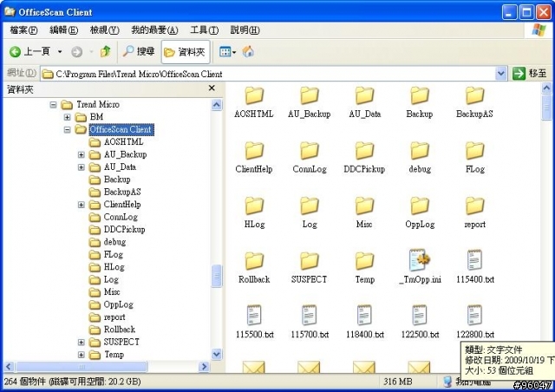Select the OppLog folder in file pane
This screenshot has width=555, height=392.
coord(420,212)
